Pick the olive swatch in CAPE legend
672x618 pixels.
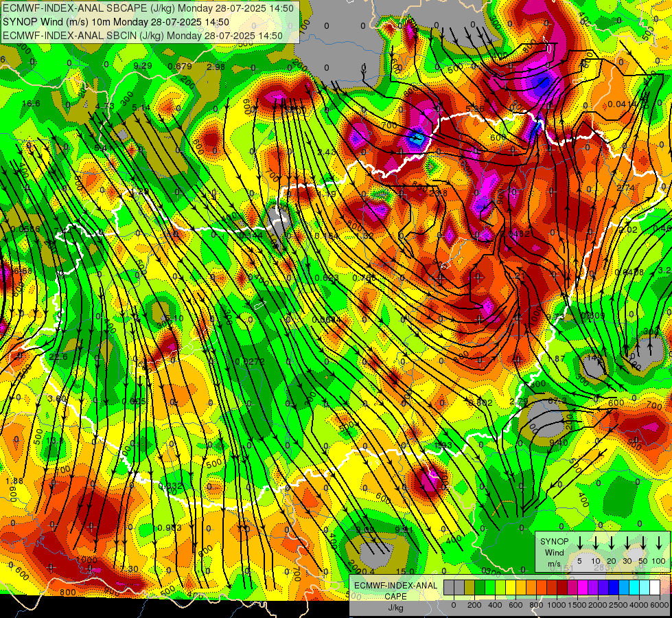470,588
